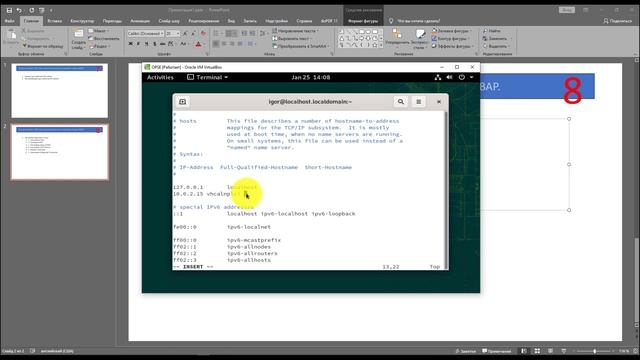Click the date Jan 25 14:08 clock
This screenshot has height=360, width=640.
coord(311,77)
